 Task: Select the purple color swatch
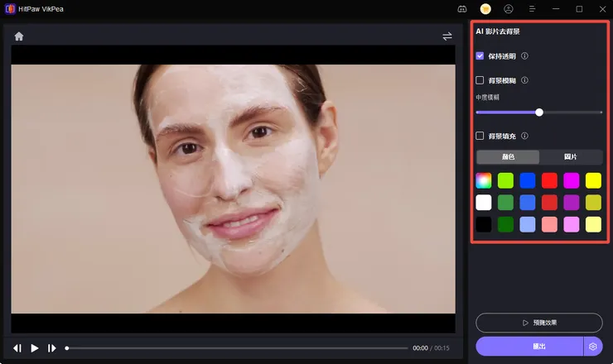[572, 203]
